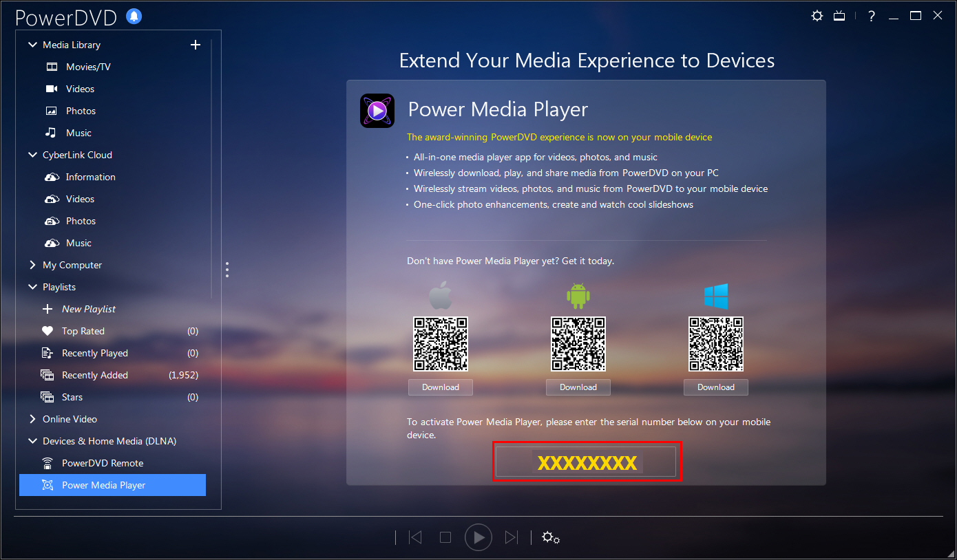This screenshot has height=560, width=957.
Task: Download Power Media Player for Windows
Action: click(716, 387)
